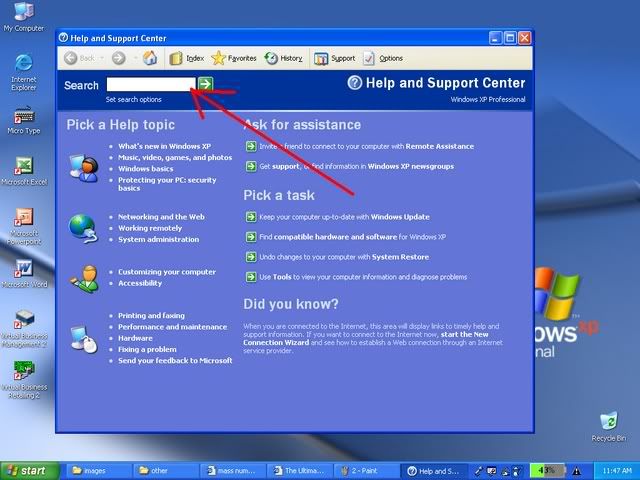This screenshot has width=640, height=480.
Task: Open Hardware help topic
Action: click(135, 338)
